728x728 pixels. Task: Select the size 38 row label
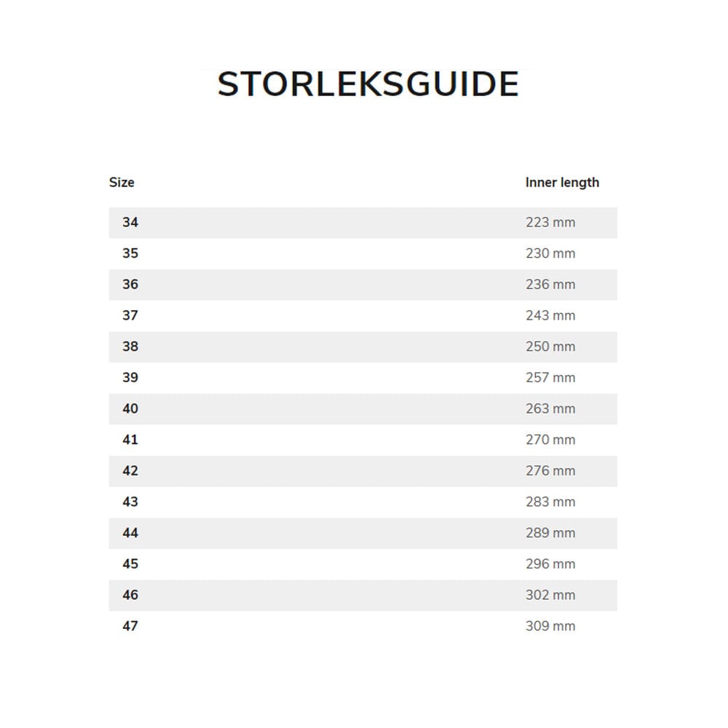tap(130, 347)
